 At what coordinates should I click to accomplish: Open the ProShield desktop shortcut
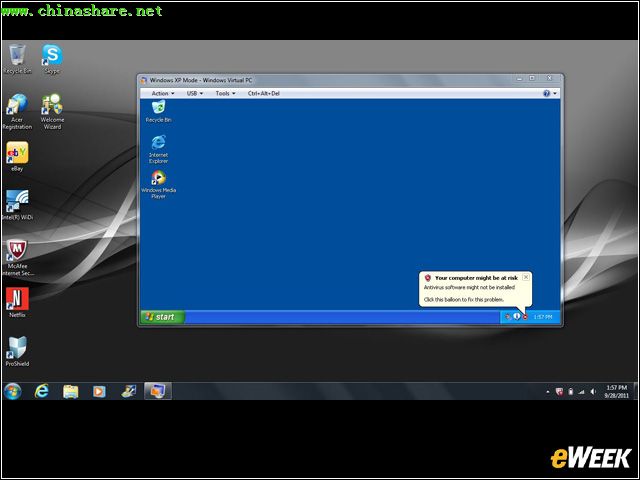pyautogui.click(x=17, y=351)
